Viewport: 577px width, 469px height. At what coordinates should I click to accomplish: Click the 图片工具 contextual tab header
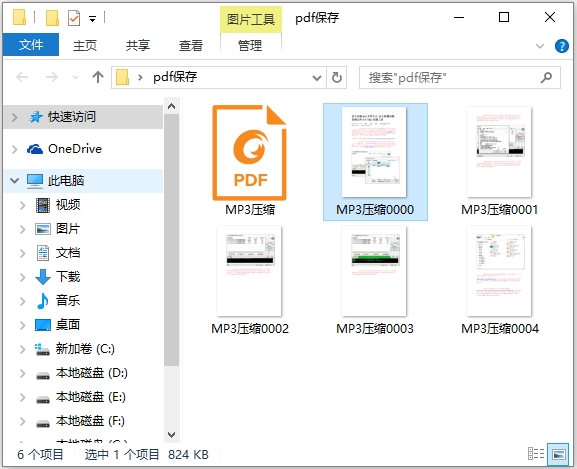click(x=251, y=19)
